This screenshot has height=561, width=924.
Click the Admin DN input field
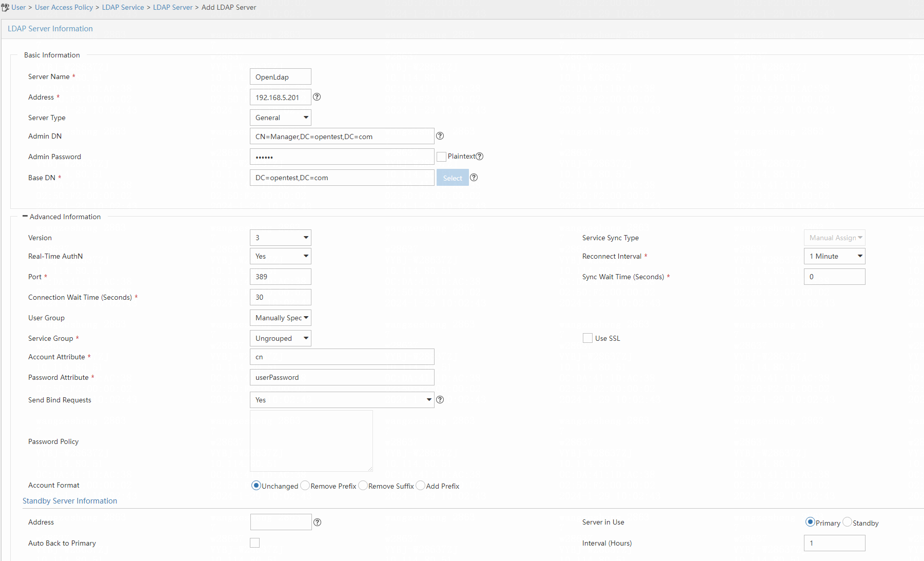click(342, 136)
